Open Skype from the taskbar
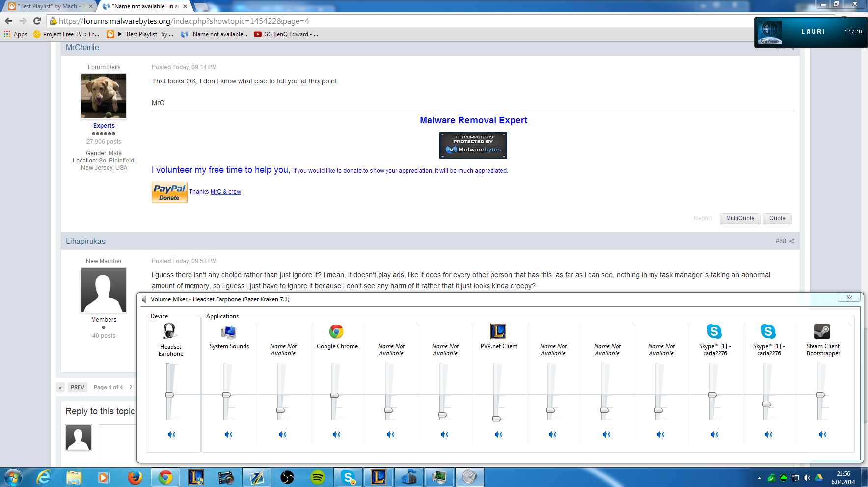 click(x=348, y=477)
